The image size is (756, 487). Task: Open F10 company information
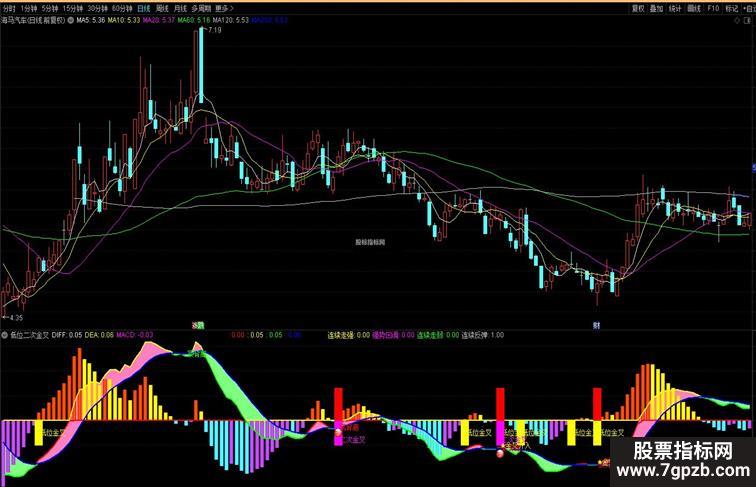pos(713,8)
